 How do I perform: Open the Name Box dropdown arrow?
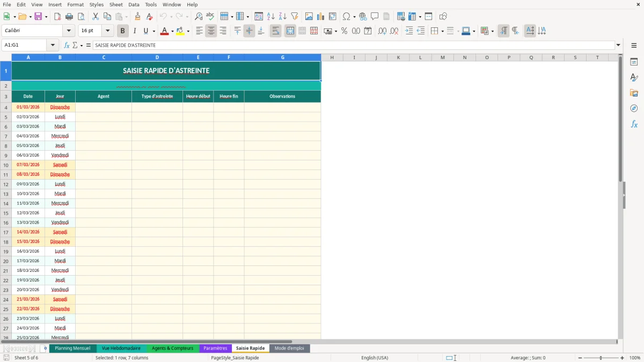(x=53, y=45)
